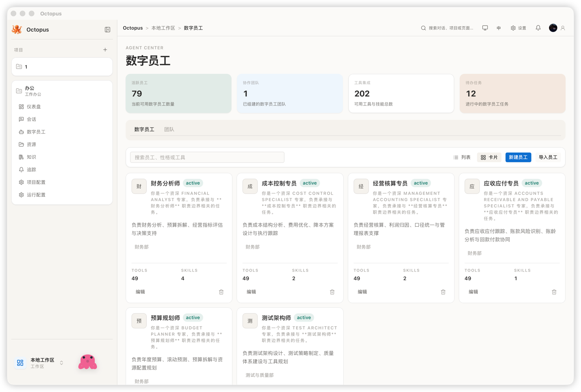Delete 经营核算专员 with trash icon

click(443, 292)
